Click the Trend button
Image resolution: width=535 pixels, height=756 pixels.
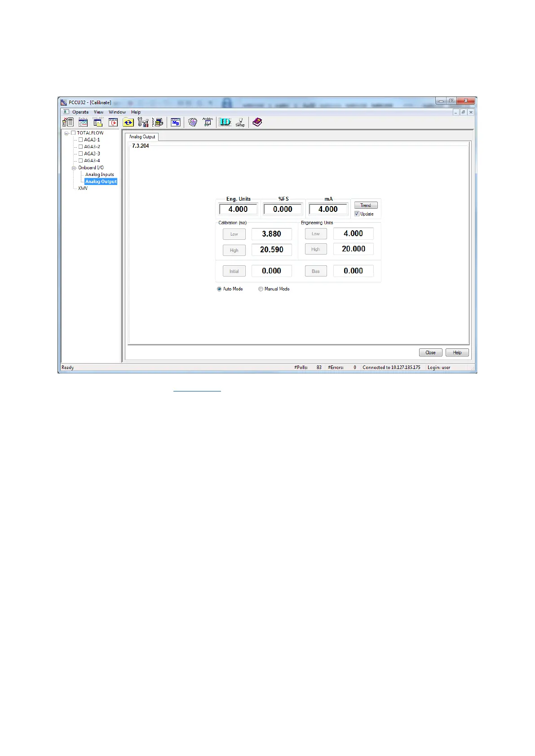(x=366, y=206)
